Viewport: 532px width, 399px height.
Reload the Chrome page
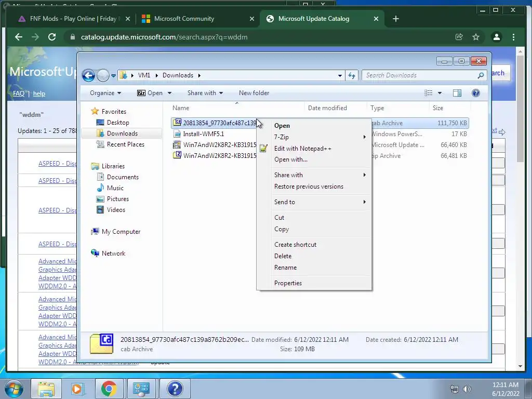52,37
